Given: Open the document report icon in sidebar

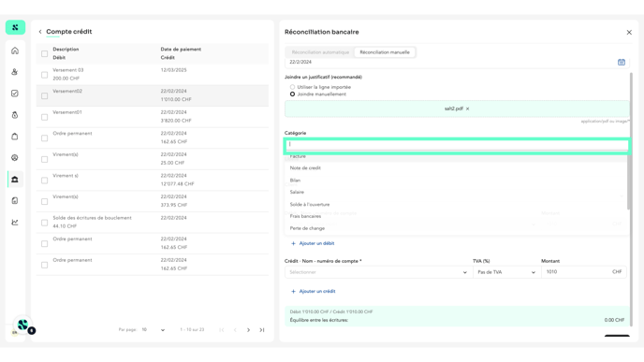Looking at the screenshot, I should [15, 201].
